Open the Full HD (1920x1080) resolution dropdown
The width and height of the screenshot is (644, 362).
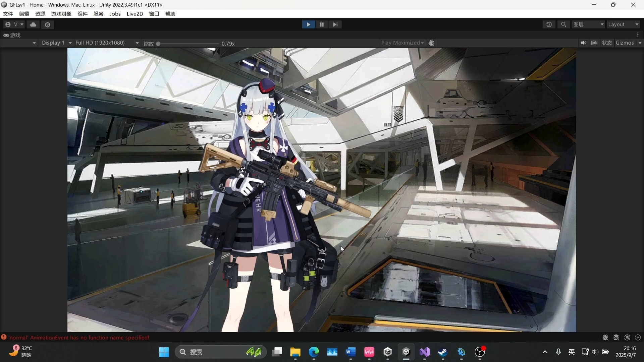click(107, 43)
